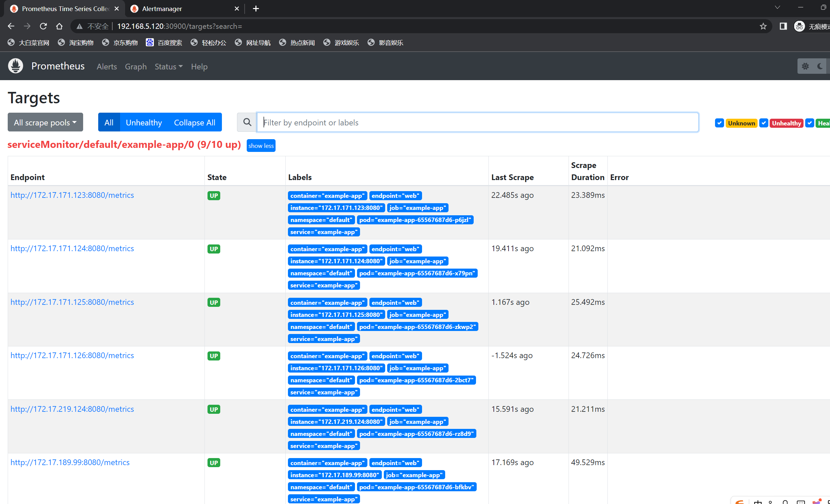Open the Baidu search bookmark
Screen dimensions: 830x504
[x=164, y=43]
